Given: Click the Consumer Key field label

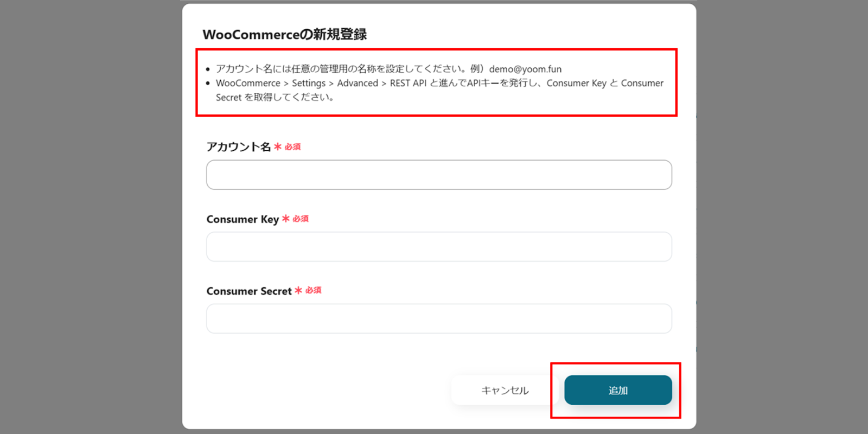Looking at the screenshot, I should pyautogui.click(x=242, y=219).
